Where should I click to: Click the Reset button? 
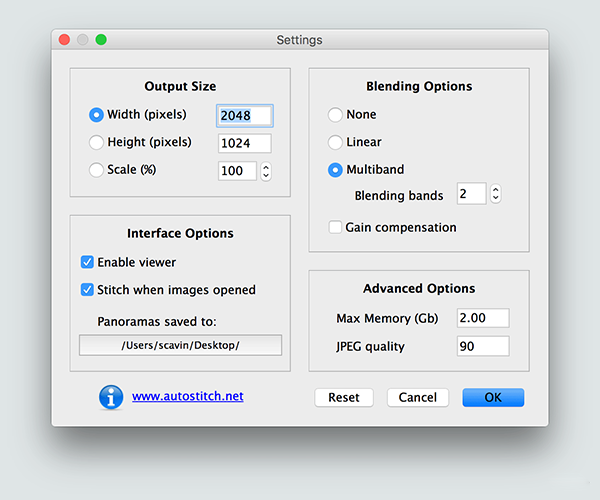(344, 397)
